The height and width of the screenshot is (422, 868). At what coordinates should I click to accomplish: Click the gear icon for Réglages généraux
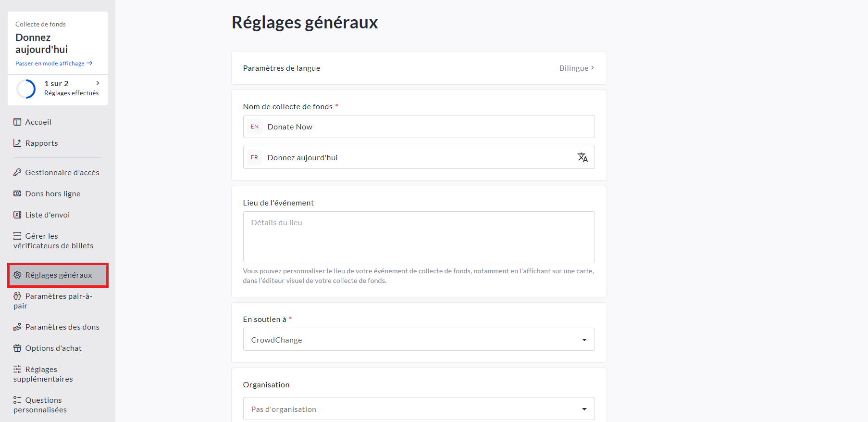[x=17, y=275]
